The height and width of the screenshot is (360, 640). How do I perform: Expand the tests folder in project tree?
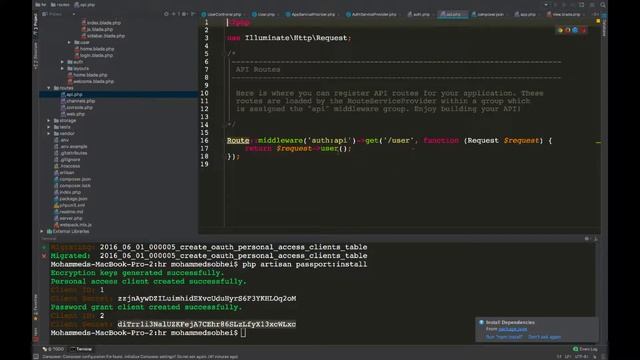point(49,127)
